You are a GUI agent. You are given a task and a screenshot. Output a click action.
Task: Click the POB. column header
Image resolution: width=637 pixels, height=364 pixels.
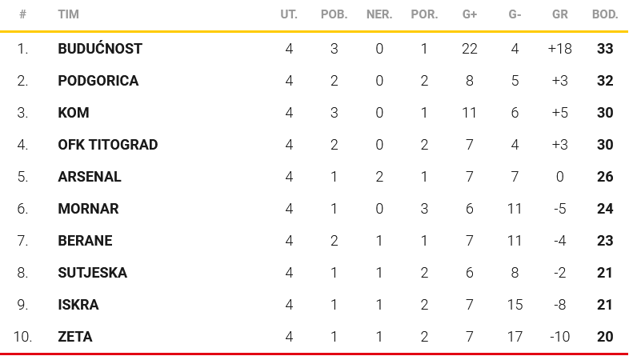tap(334, 14)
